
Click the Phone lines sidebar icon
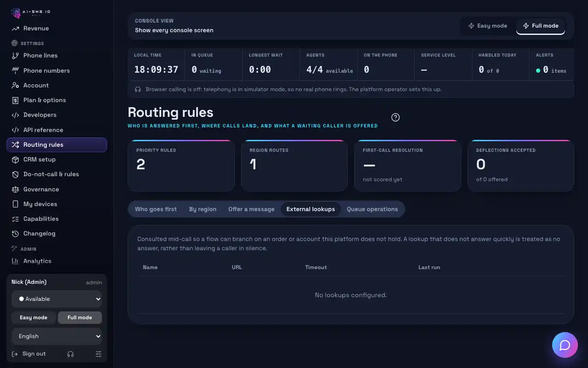[x=15, y=56]
